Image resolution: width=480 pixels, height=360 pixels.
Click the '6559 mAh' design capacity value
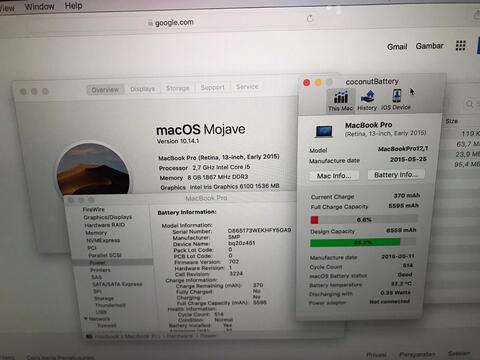pos(401,230)
